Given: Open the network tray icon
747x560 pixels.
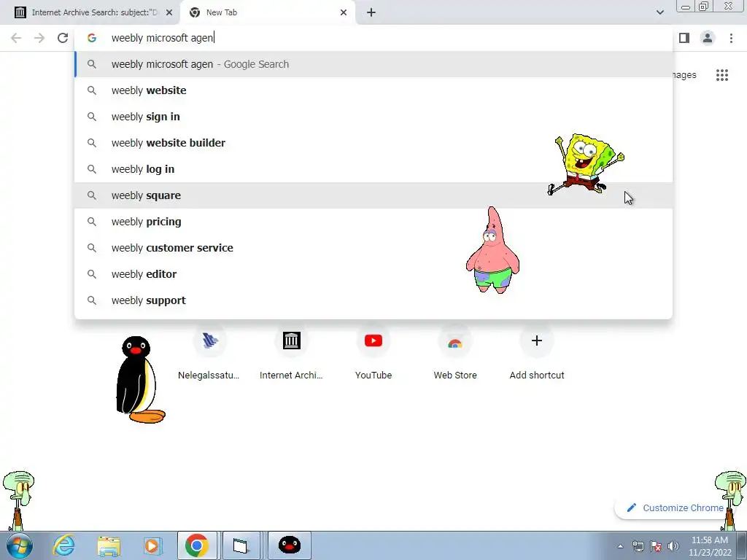Looking at the screenshot, I should coord(638,546).
